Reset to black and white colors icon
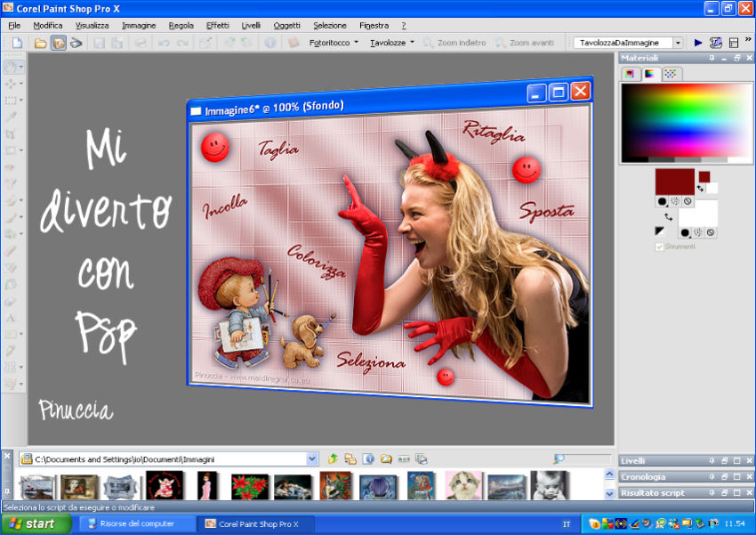 coord(659,231)
